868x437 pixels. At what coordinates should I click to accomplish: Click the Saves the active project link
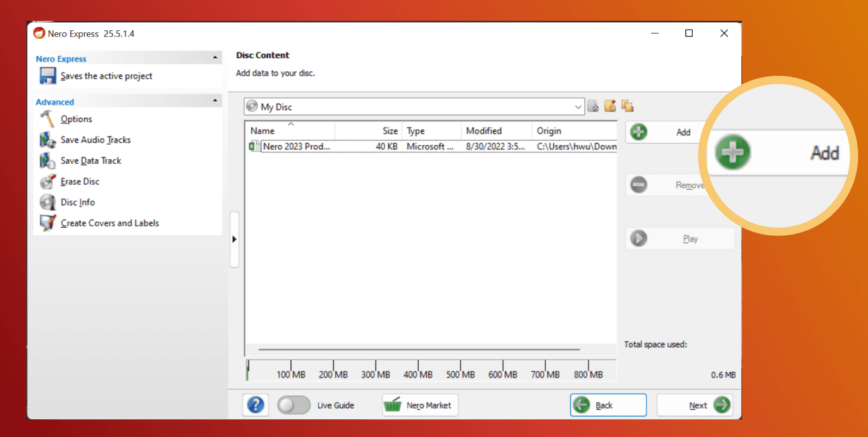pos(107,76)
